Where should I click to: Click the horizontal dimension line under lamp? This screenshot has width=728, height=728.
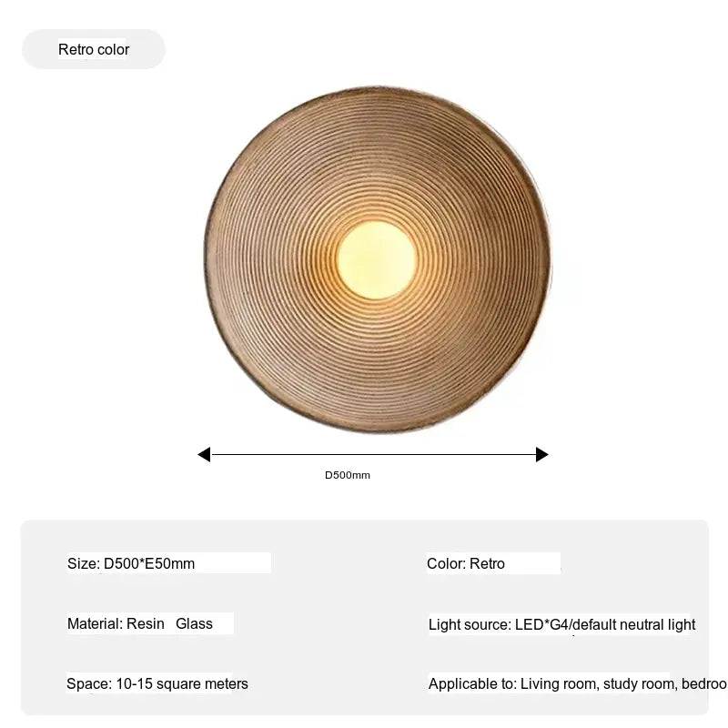[x=373, y=454]
